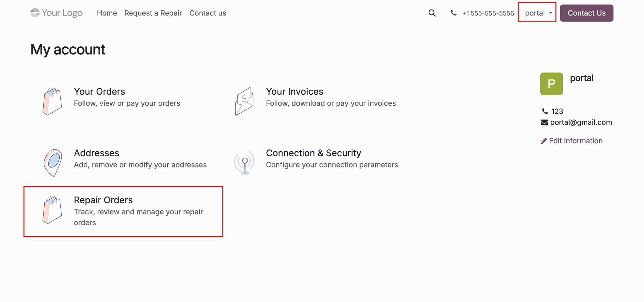Open the Your Invoices heading link

(294, 92)
